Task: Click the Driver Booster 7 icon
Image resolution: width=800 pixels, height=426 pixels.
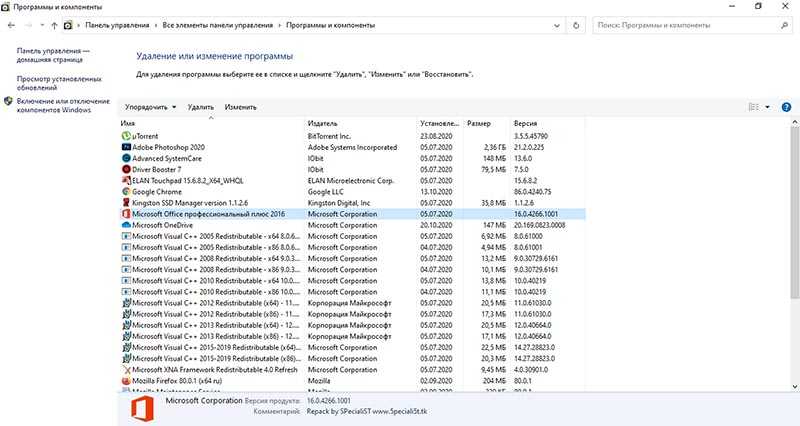Action: point(126,169)
